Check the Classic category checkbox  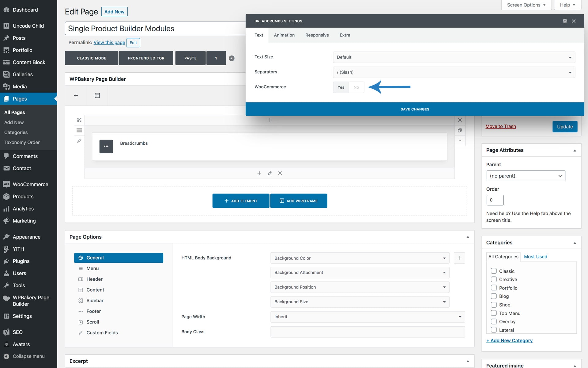(x=494, y=271)
